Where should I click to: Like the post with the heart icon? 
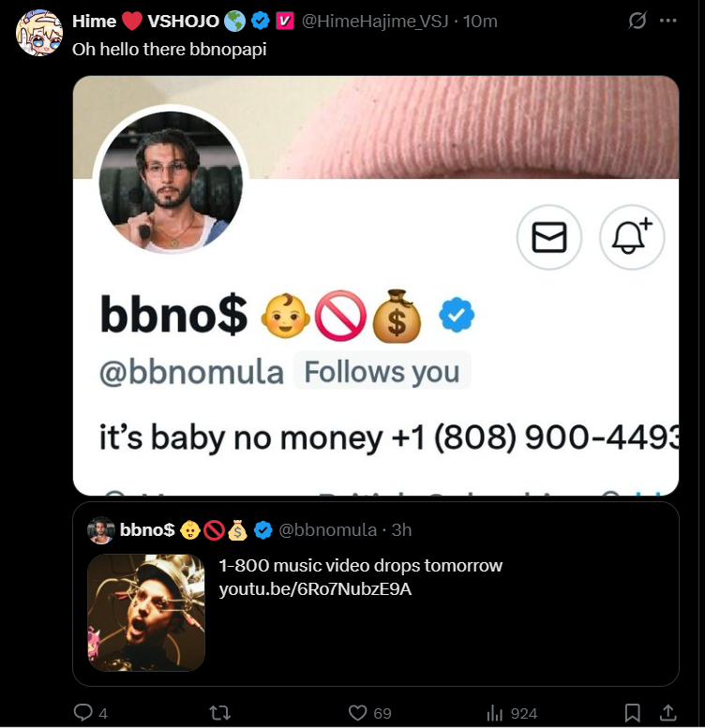[x=357, y=713]
